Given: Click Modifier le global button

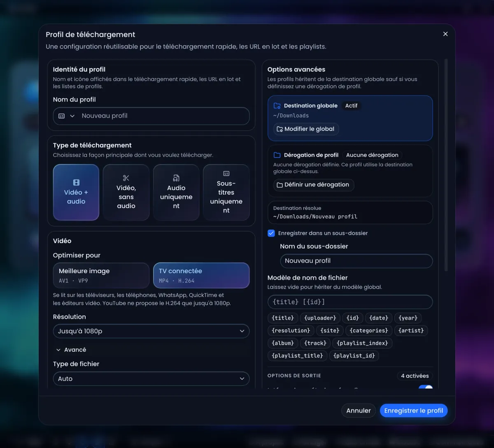Looking at the screenshot, I should 306,129.
